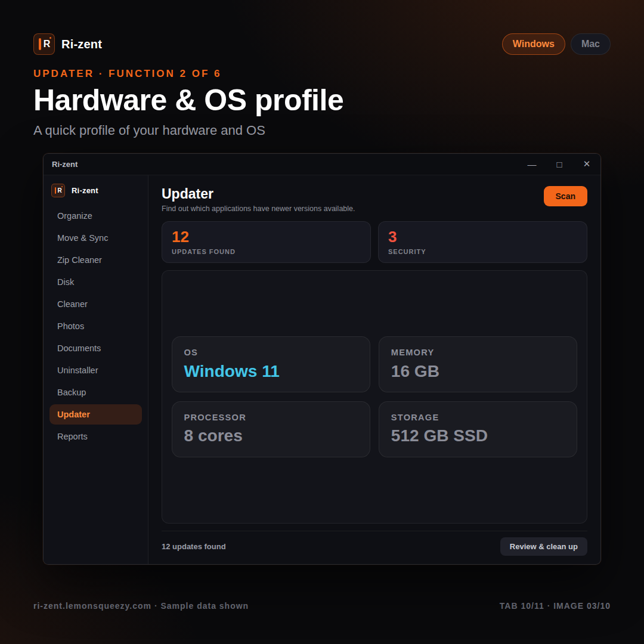
Task: Click 'ri-zent.lemonsqueezy.com' footer text
Action: tap(92, 606)
